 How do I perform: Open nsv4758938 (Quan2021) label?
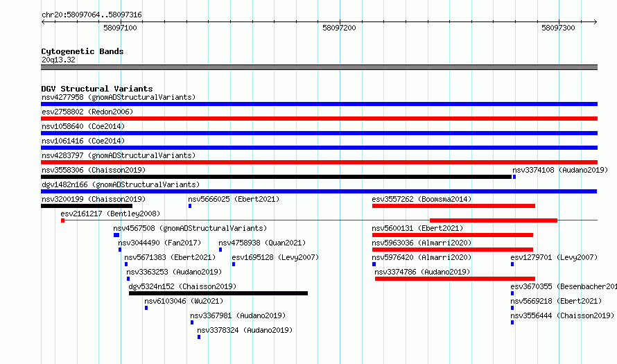coord(262,243)
